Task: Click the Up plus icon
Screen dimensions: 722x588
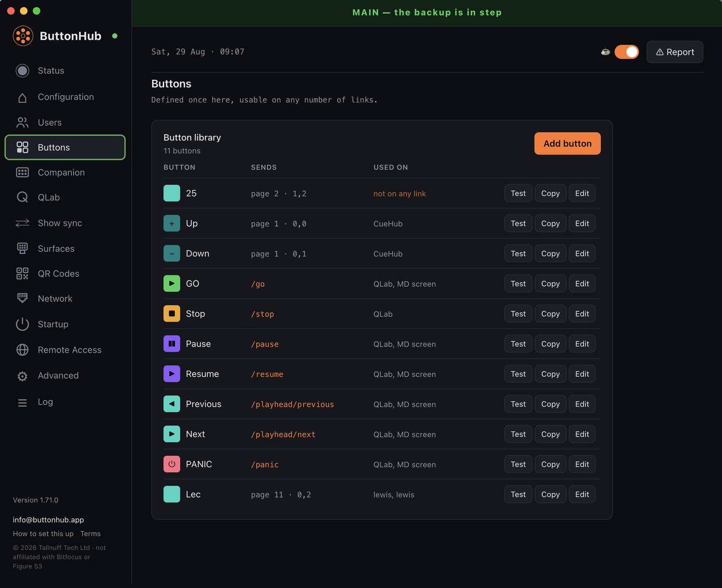Action: (x=172, y=223)
